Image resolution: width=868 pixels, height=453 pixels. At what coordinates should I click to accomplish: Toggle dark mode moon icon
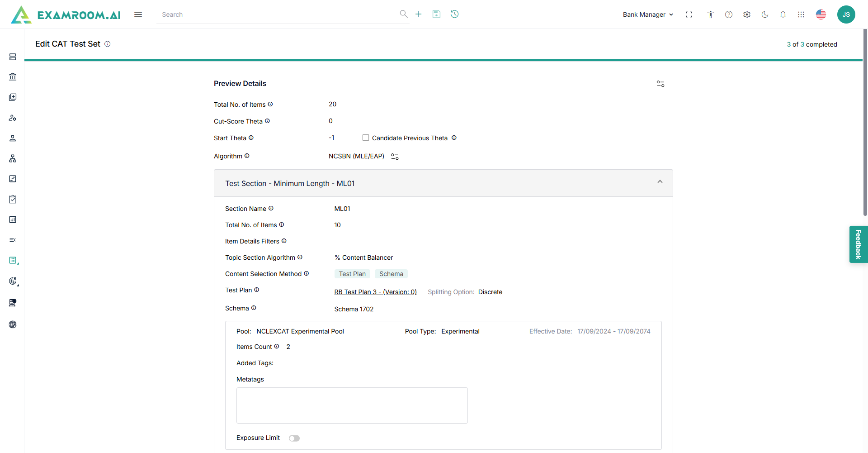click(x=765, y=14)
